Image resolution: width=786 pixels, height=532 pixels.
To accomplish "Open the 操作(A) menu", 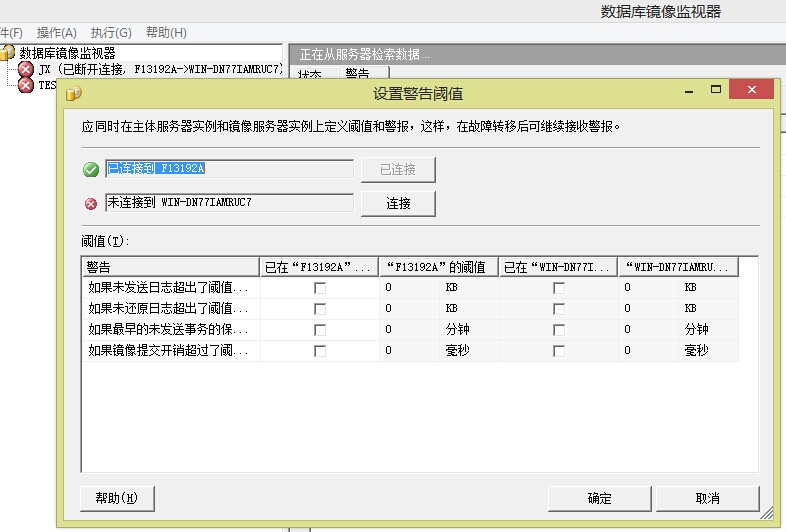I will point(56,33).
